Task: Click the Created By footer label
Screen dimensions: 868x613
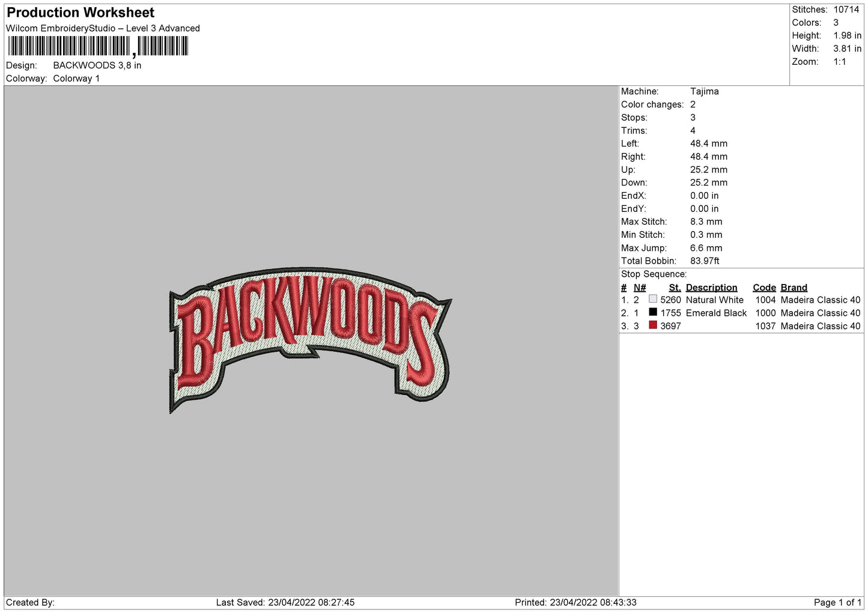Action: tap(30, 603)
